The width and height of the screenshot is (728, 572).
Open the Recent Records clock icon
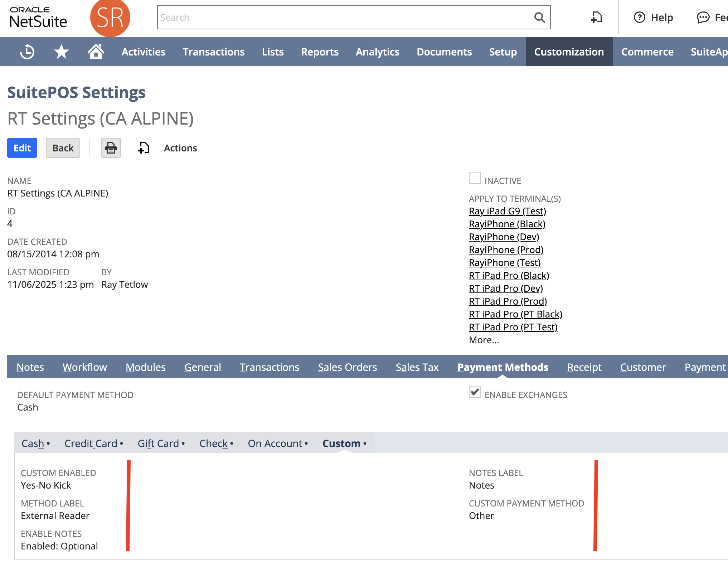27,52
